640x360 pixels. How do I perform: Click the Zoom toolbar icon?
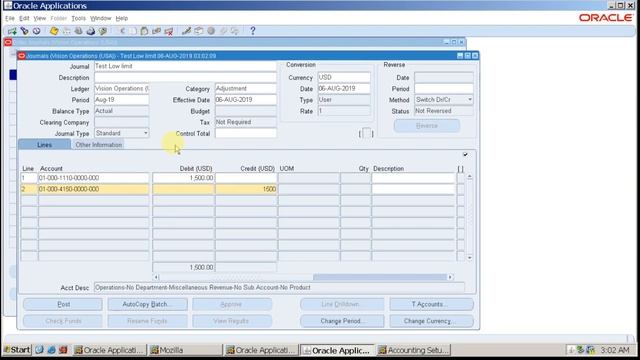click(199, 31)
